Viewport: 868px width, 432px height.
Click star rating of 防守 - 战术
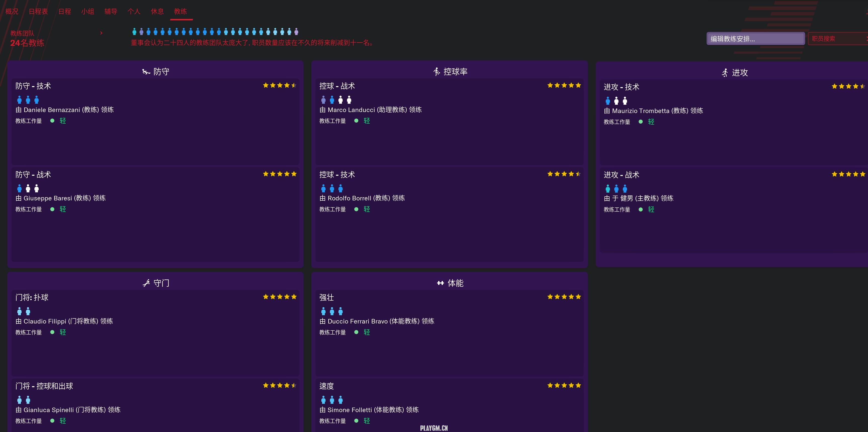(280, 174)
